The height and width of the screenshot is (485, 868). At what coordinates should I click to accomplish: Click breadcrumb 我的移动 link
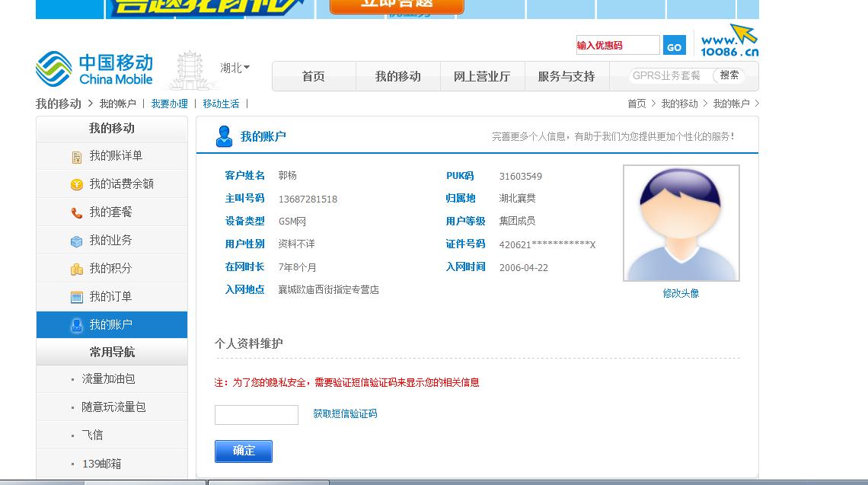click(680, 104)
